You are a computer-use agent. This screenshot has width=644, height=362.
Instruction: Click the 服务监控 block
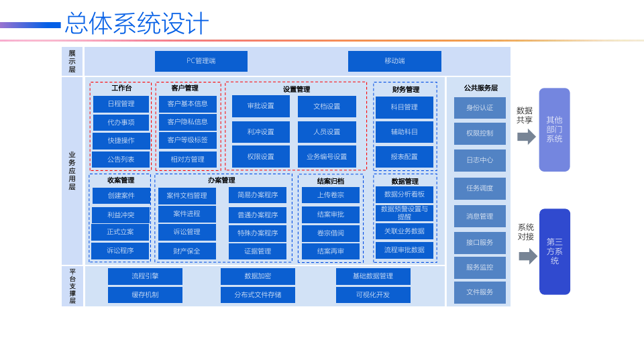click(x=480, y=267)
